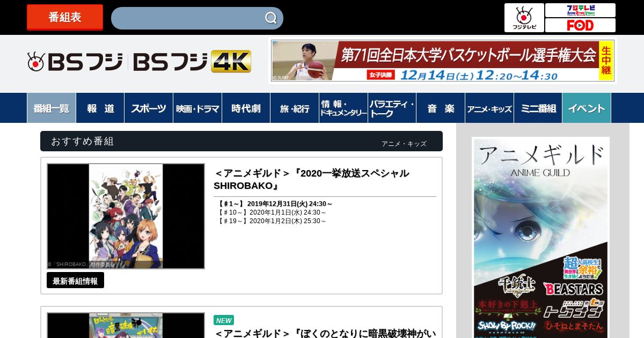Click the ひそねとまそたん logo in sidebar
644x338 pixels.
click(x=574, y=326)
